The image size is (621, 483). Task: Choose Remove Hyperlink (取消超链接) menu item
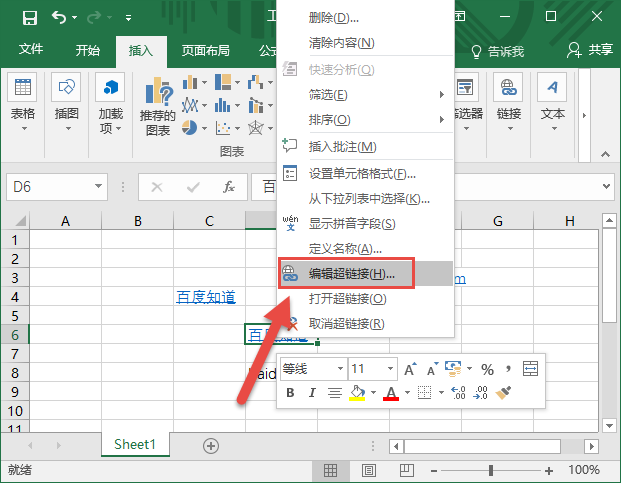(366, 324)
